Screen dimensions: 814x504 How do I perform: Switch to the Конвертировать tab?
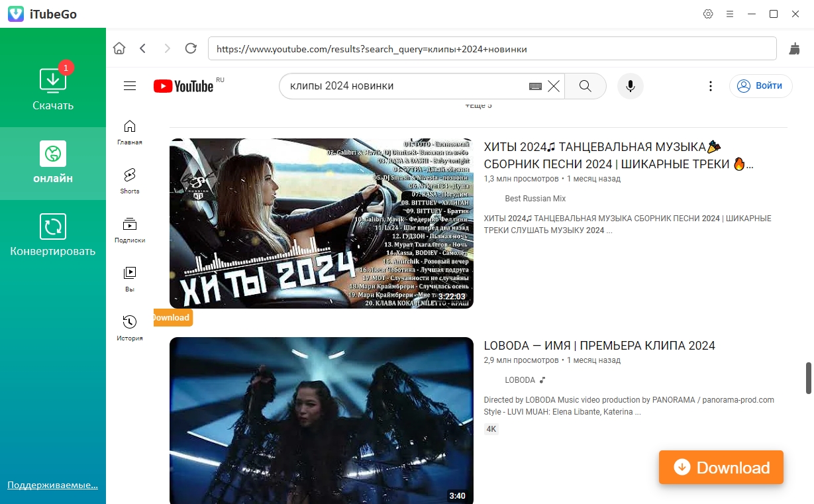(x=53, y=235)
